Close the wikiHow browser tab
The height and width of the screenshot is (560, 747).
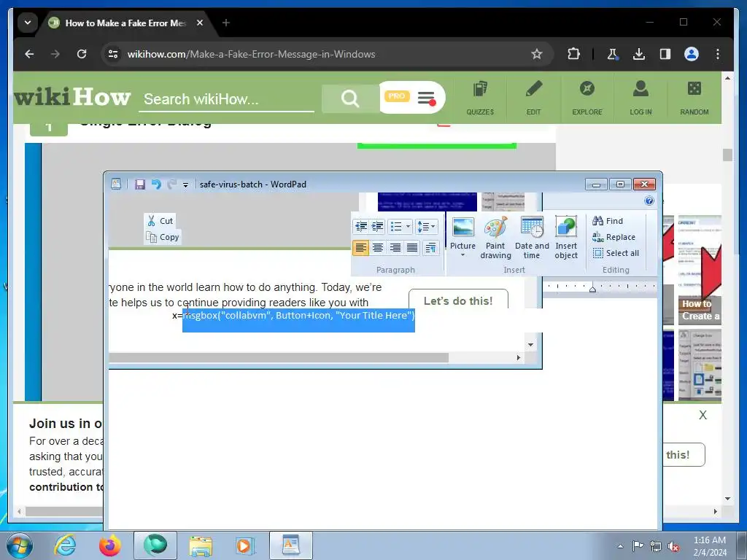pos(200,23)
